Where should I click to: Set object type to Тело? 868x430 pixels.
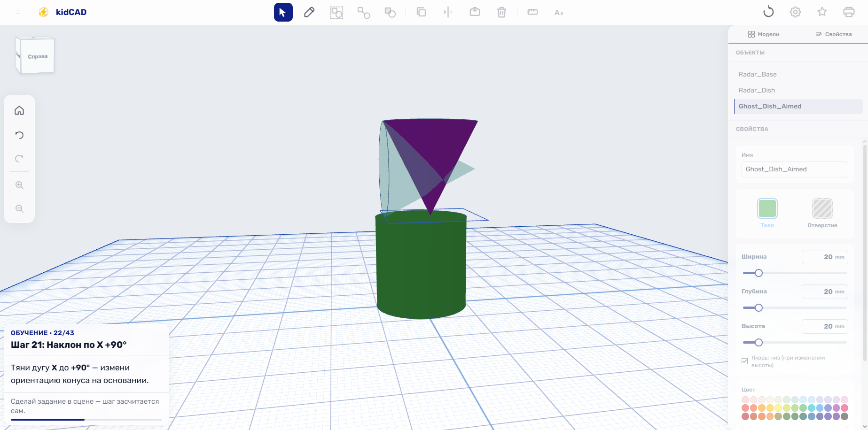pyautogui.click(x=767, y=214)
